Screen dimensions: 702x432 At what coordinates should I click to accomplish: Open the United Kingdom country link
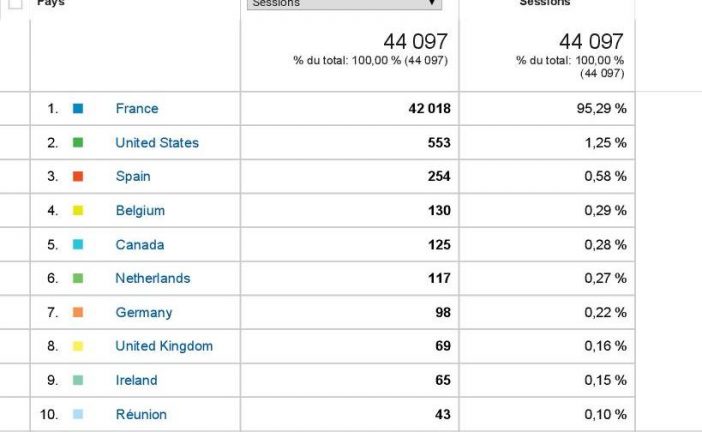(164, 347)
